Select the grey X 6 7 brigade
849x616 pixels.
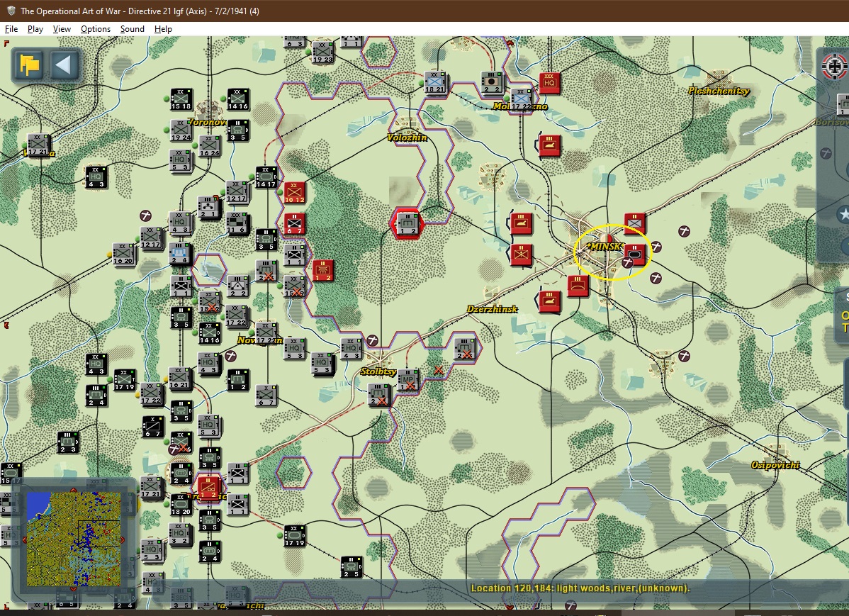point(266,395)
